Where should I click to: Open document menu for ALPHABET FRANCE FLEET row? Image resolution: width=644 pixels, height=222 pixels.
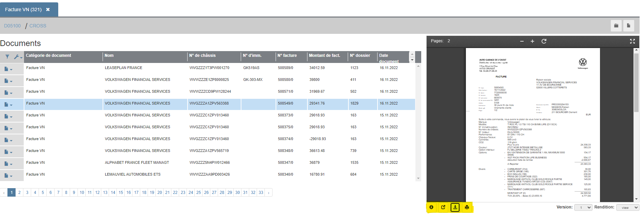8,164
